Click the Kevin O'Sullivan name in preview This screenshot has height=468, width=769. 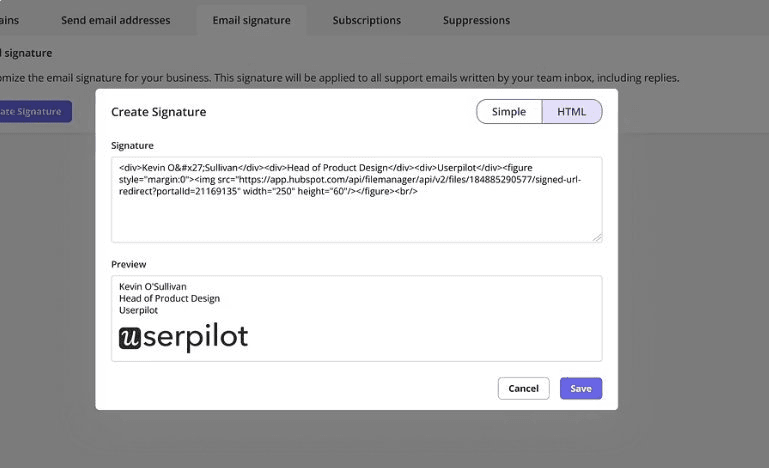[x=152, y=287]
